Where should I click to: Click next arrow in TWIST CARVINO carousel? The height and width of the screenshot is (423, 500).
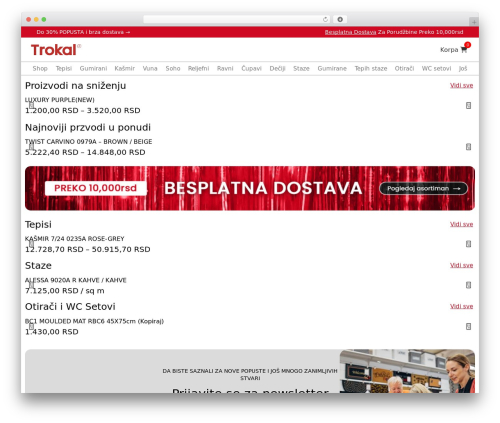pyautogui.click(x=468, y=147)
